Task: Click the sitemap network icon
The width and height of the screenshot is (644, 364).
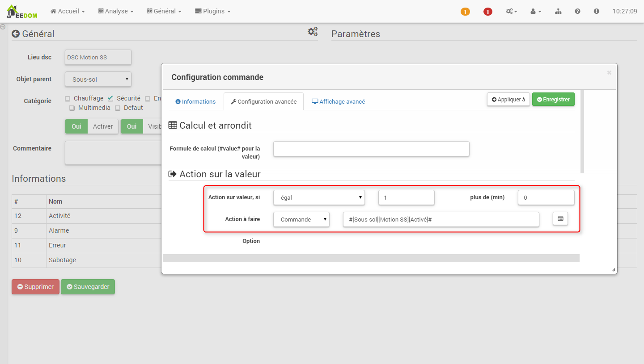Action: [x=558, y=11]
